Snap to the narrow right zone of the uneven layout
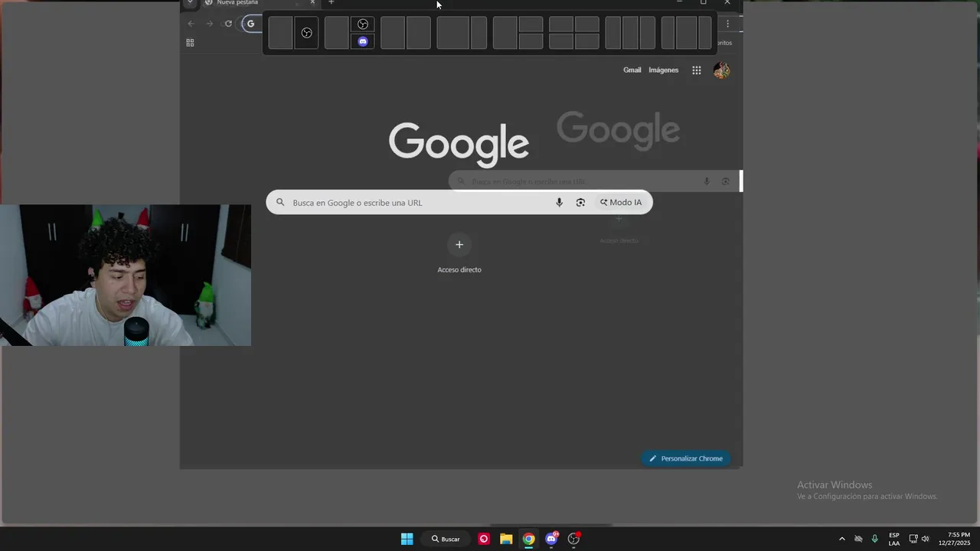The image size is (980, 551). point(479,33)
